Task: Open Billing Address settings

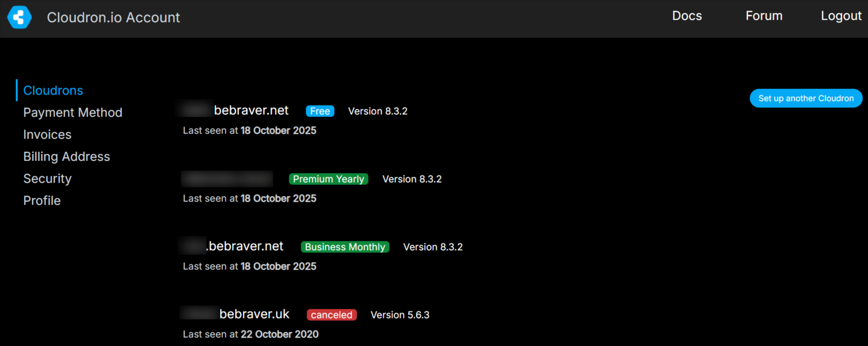Action: pyautogui.click(x=67, y=156)
